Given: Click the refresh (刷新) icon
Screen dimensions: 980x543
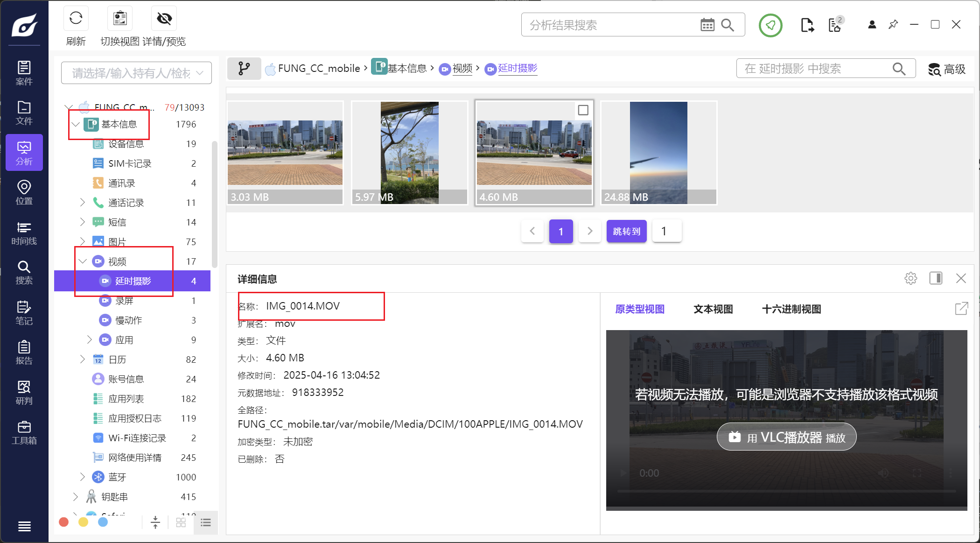Looking at the screenshot, I should tap(76, 19).
